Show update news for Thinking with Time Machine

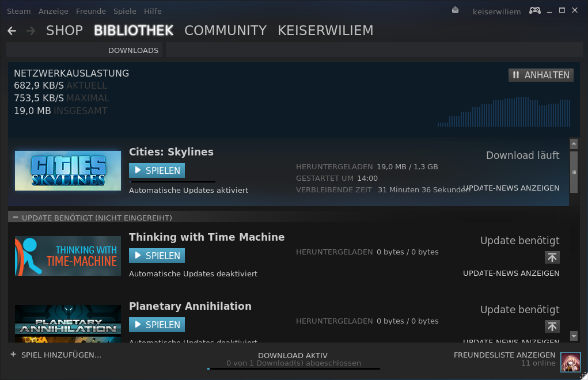[x=511, y=273]
